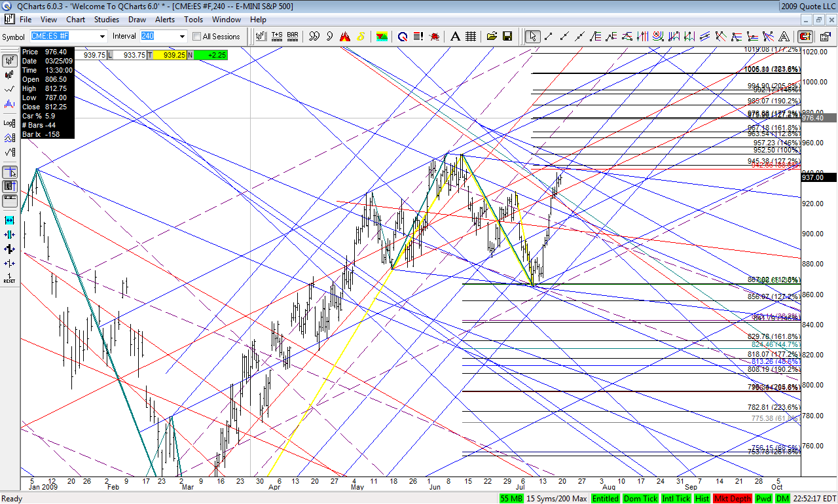Click the outlined letter A drawing tool

[785, 37]
